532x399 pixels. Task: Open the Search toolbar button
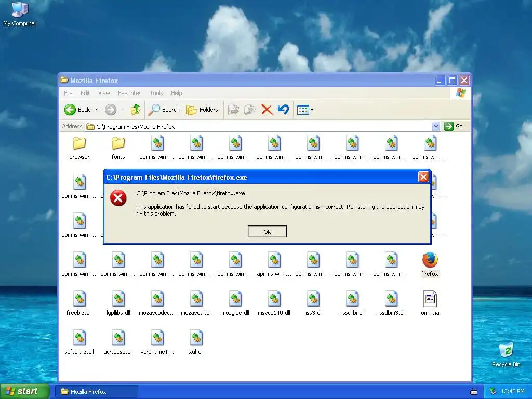point(164,110)
